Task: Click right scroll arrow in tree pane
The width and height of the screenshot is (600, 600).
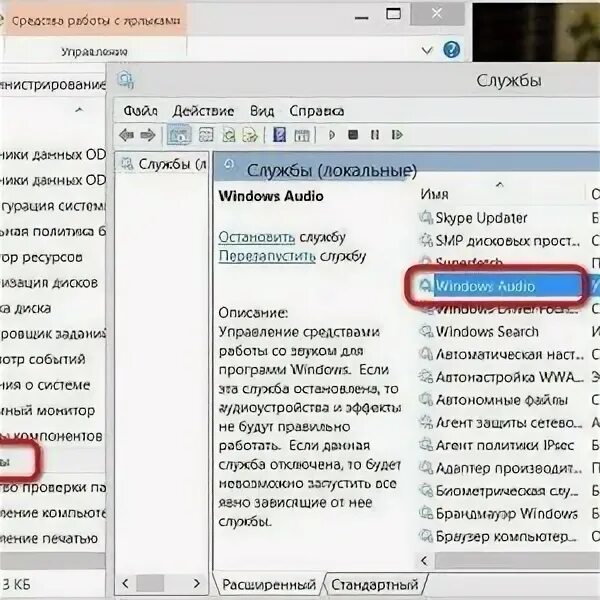Action: [197, 584]
